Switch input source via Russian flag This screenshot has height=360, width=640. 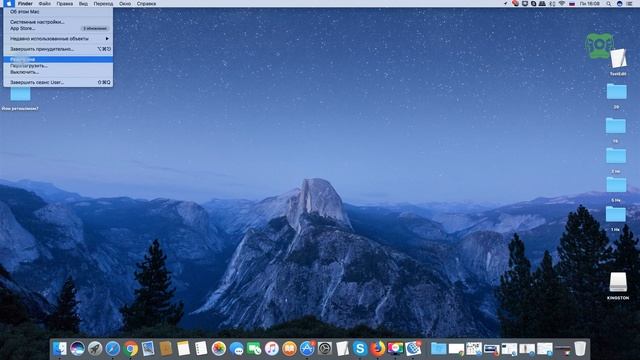[x=572, y=4]
